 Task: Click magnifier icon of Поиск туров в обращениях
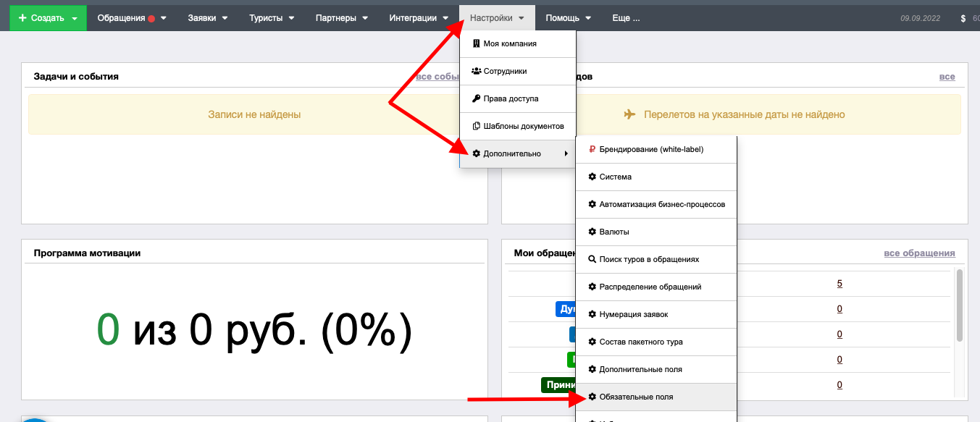[592, 259]
